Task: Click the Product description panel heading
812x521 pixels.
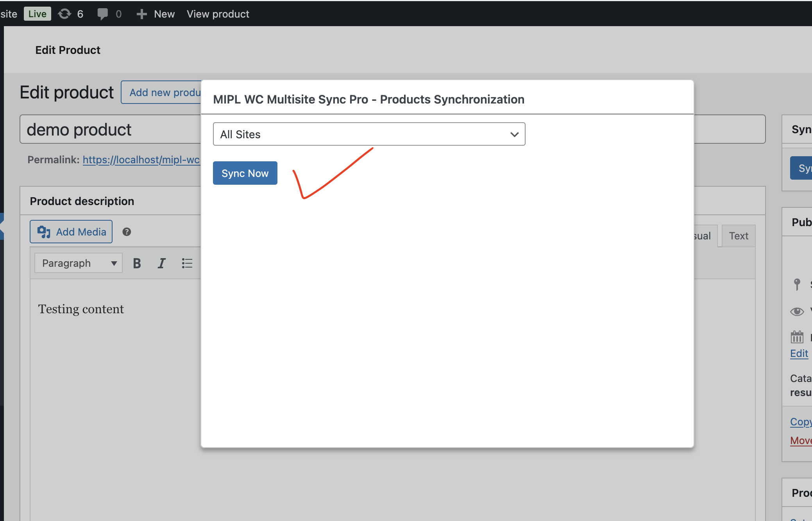Action: point(82,201)
